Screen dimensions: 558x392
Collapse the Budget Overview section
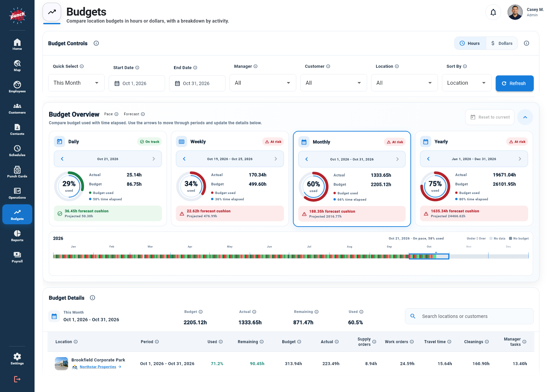[x=525, y=117]
